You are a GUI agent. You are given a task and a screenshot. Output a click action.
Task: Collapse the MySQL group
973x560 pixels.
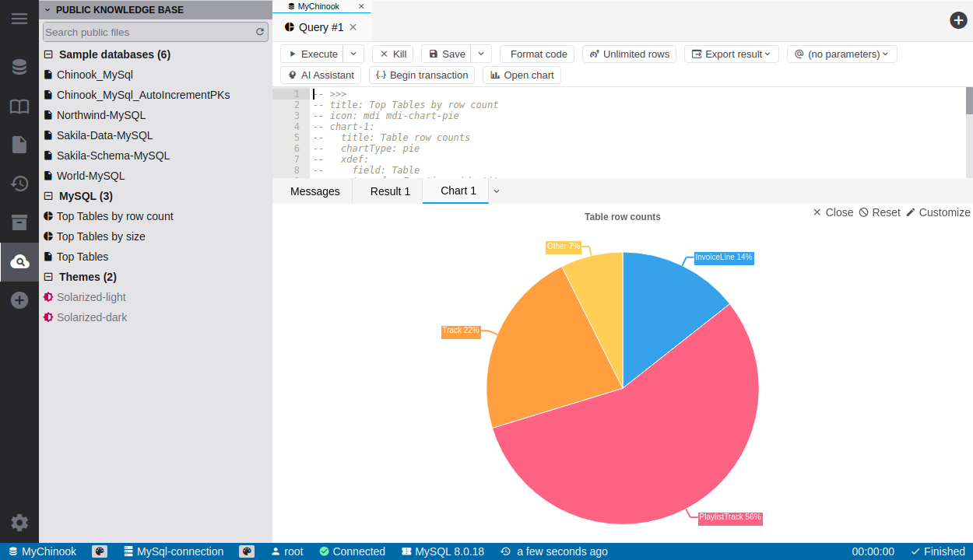tap(48, 196)
